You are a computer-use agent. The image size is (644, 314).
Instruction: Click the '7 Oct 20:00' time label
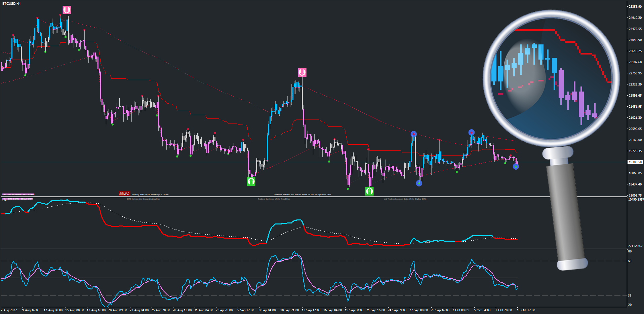504,310
